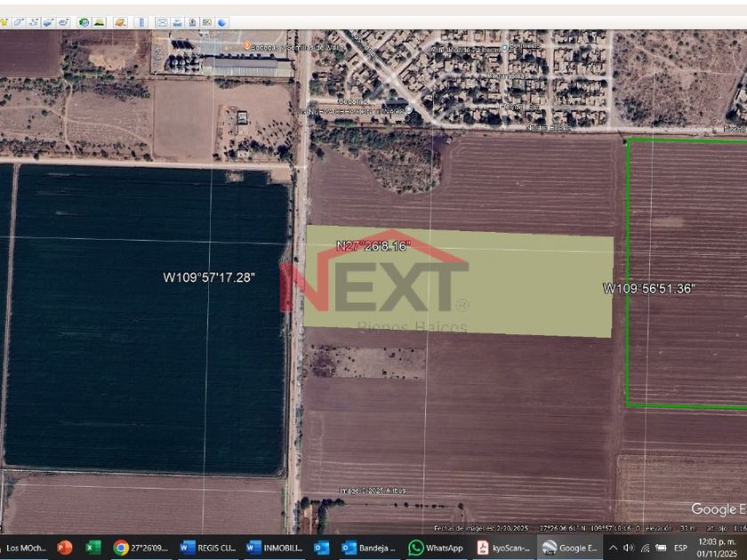Click the imagery date in status bar
This screenshot has width=747, height=560.
point(481,528)
